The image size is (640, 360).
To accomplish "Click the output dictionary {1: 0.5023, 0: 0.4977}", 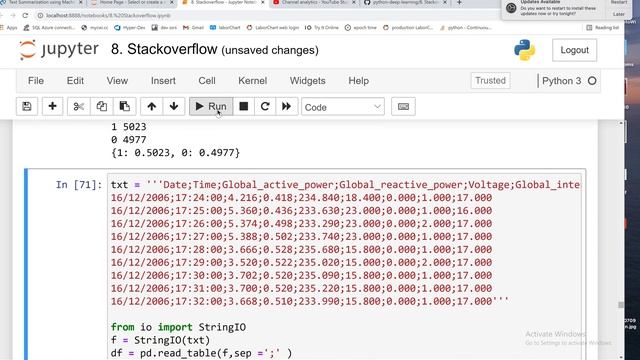I will 176,153.
